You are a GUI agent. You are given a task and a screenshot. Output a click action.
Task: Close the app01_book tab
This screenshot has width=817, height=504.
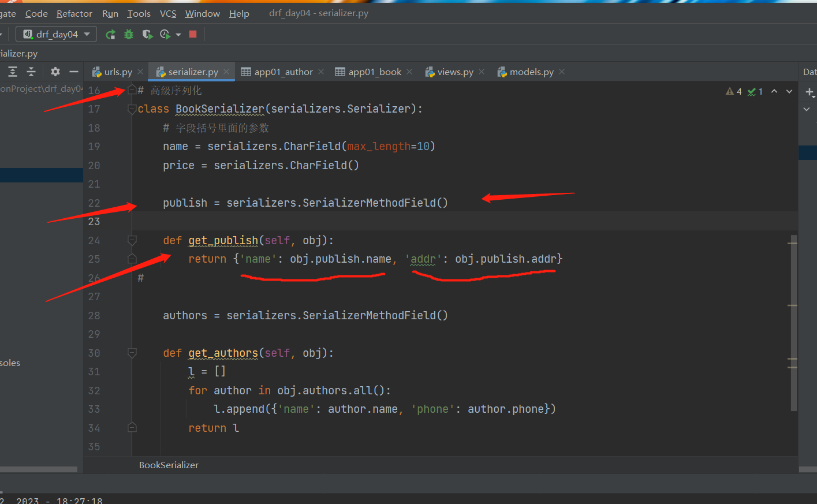[x=409, y=72]
